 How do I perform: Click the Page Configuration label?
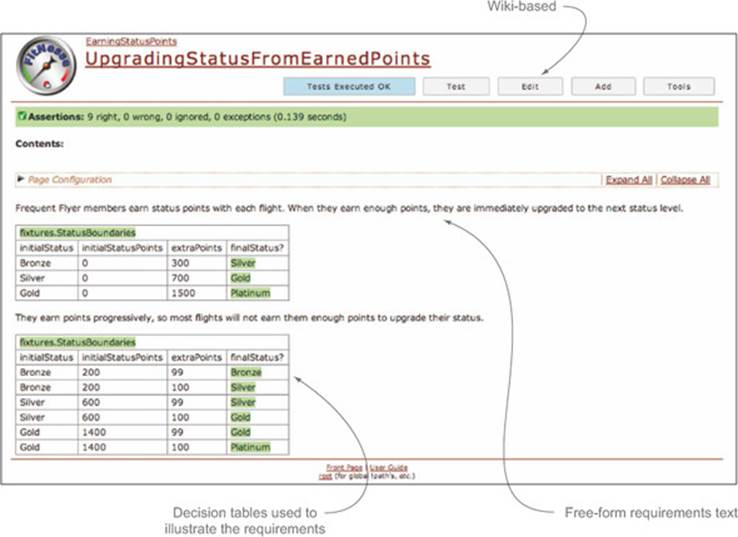pos(70,179)
